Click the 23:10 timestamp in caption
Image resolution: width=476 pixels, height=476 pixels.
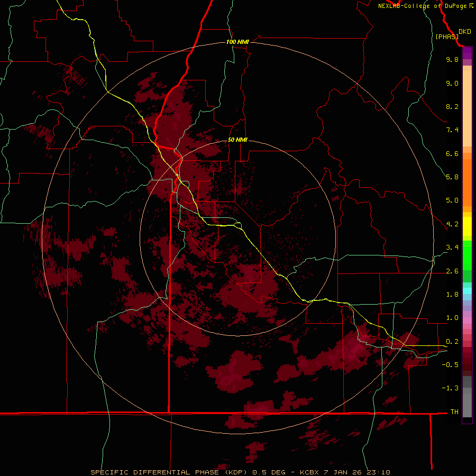(378, 472)
